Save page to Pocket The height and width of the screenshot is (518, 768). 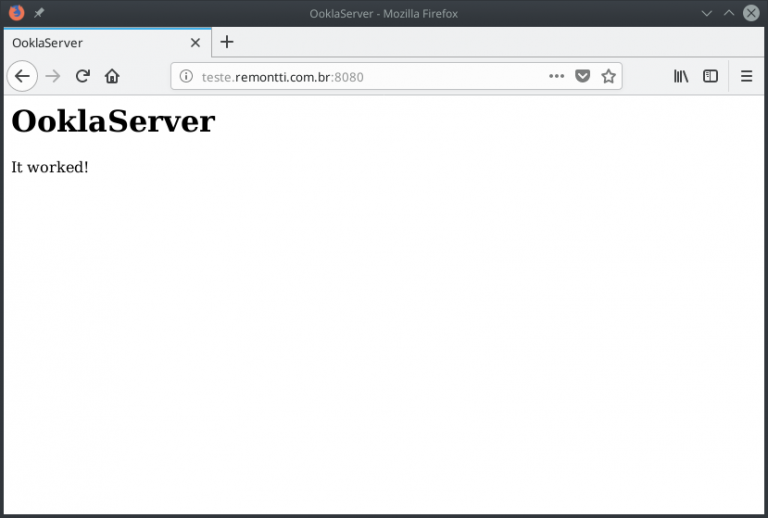point(582,76)
